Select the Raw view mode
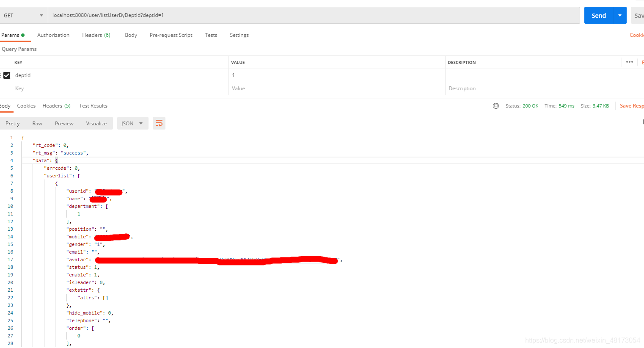Viewport: 644px width, 348px height. tap(37, 124)
